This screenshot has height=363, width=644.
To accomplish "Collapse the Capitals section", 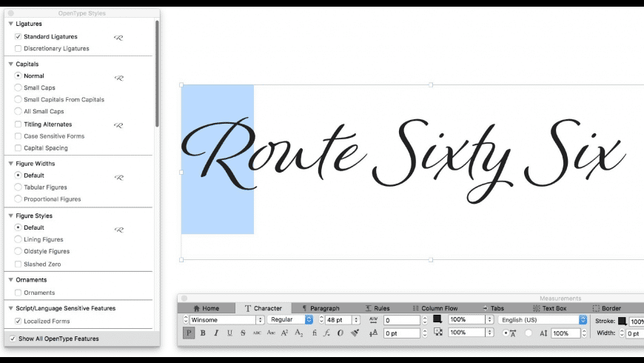I will [11, 64].
